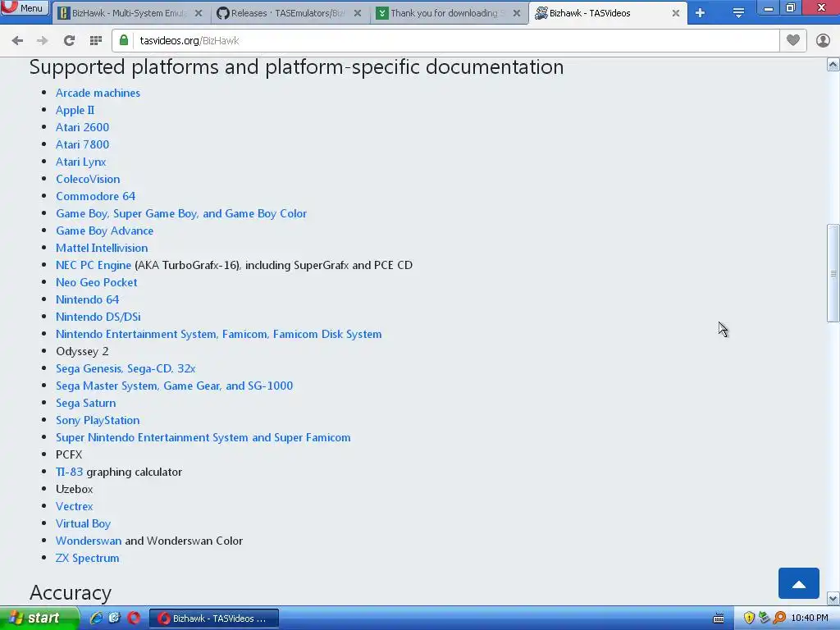Open Sega Master System, Game Gear link
This screenshot has height=630, width=840.
click(x=174, y=386)
